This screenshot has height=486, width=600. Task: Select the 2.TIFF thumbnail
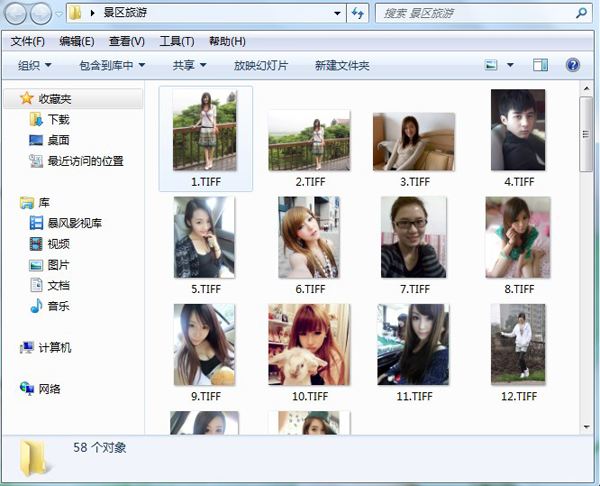pyautogui.click(x=309, y=140)
